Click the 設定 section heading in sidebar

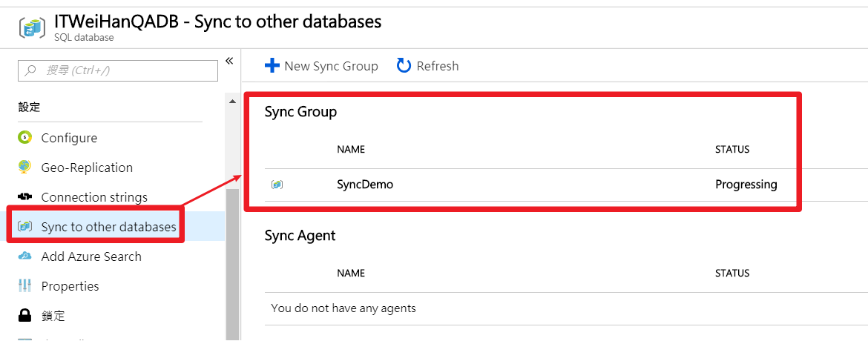click(x=30, y=107)
